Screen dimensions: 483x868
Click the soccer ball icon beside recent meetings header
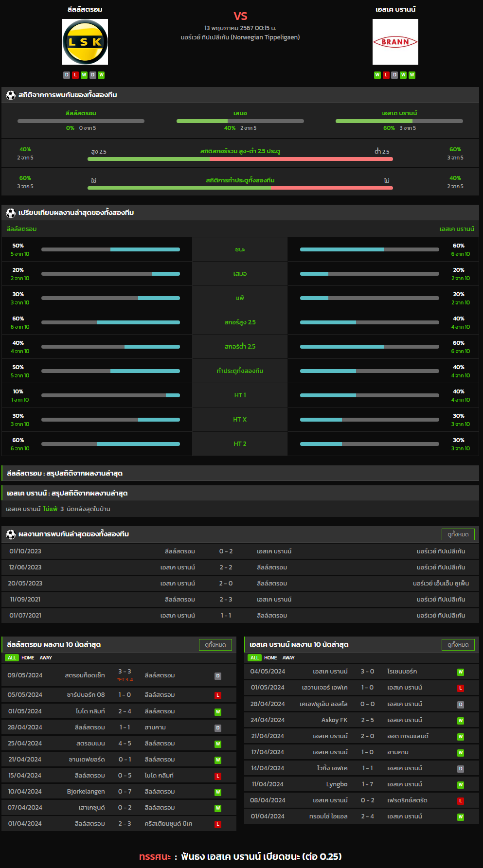(11, 534)
